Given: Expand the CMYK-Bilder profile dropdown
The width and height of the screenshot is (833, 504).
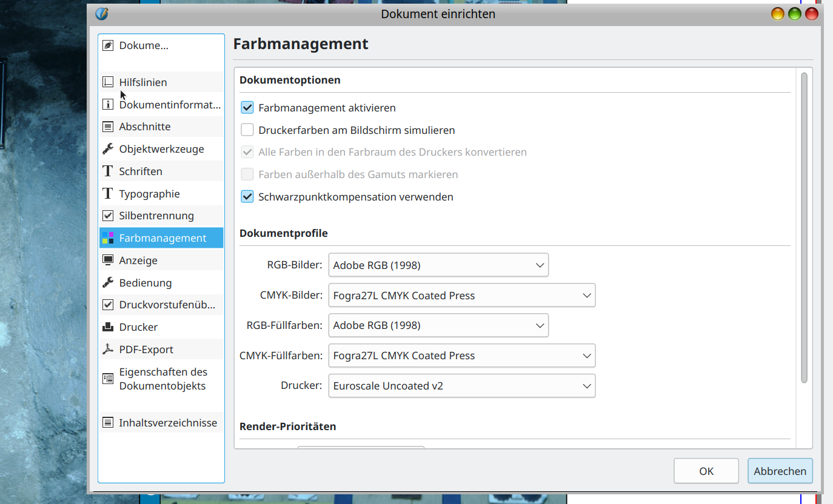Looking at the screenshot, I should tap(461, 296).
